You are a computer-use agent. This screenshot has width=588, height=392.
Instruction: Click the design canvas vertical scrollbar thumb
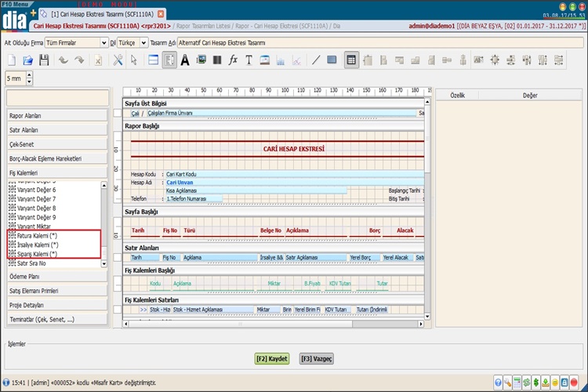point(427,139)
